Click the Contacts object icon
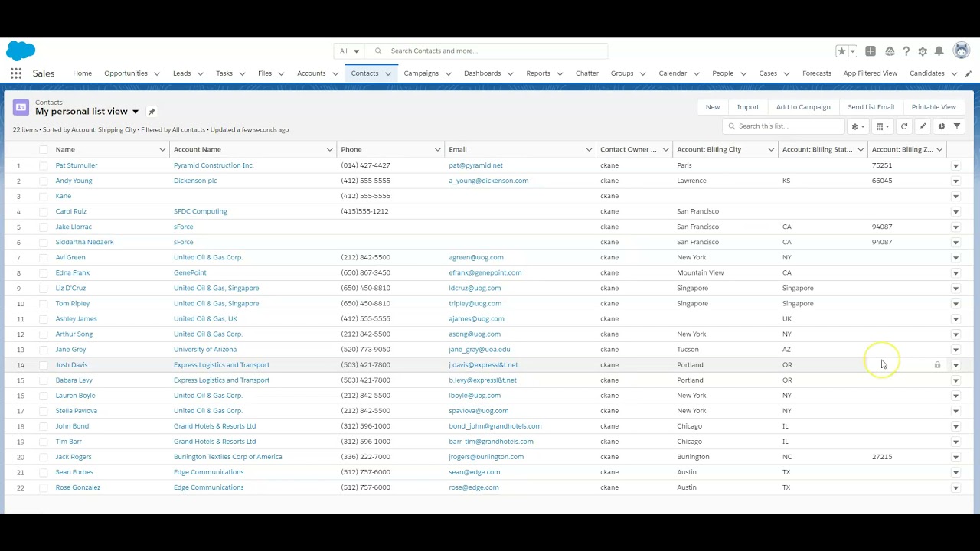Image resolution: width=980 pixels, height=551 pixels. point(21,107)
